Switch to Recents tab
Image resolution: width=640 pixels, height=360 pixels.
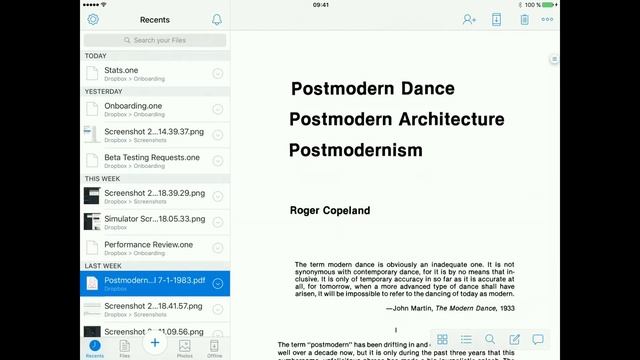point(95,349)
